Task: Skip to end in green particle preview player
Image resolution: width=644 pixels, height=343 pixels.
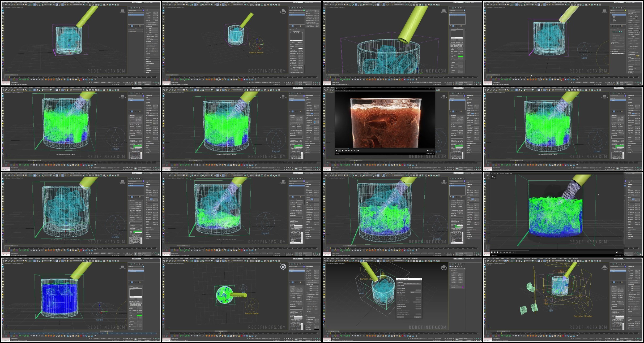Action: click(x=510, y=252)
